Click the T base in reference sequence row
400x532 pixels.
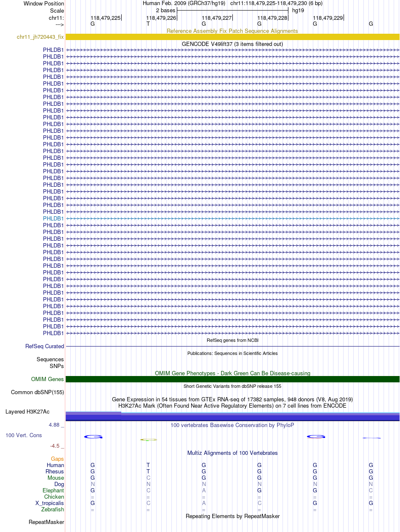click(148, 24)
